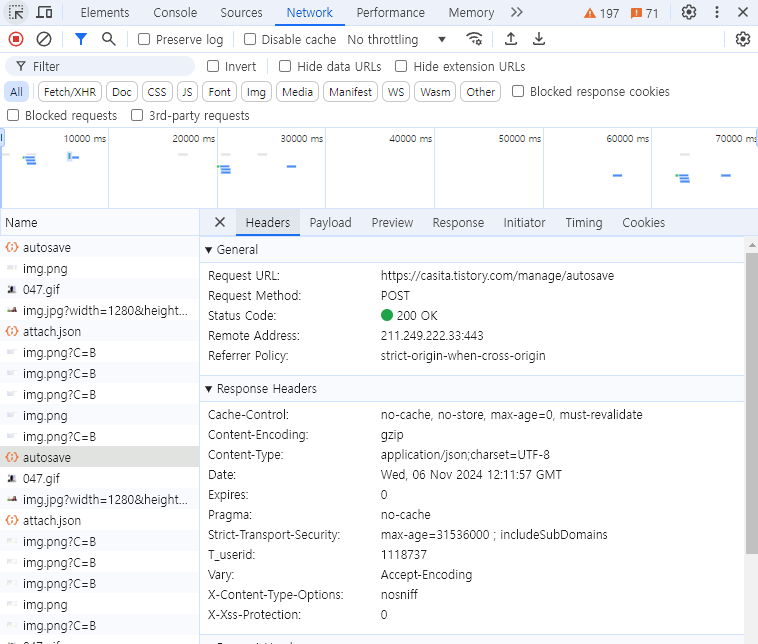The image size is (758, 644).
Task: Click the 197 warnings indicator
Action: pyautogui.click(x=601, y=13)
